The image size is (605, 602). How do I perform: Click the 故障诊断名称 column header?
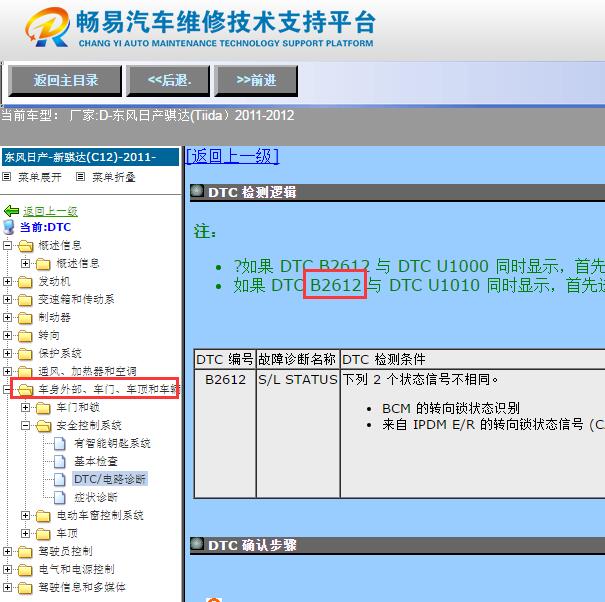coord(297,359)
